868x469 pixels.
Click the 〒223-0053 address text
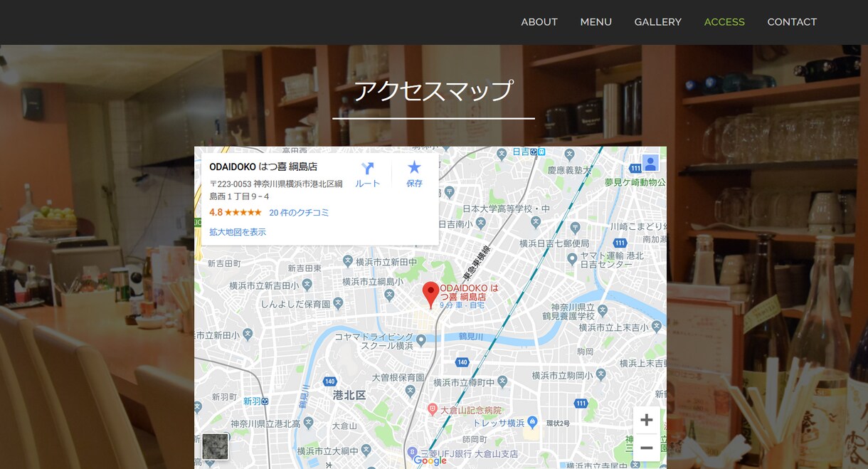coord(276,190)
